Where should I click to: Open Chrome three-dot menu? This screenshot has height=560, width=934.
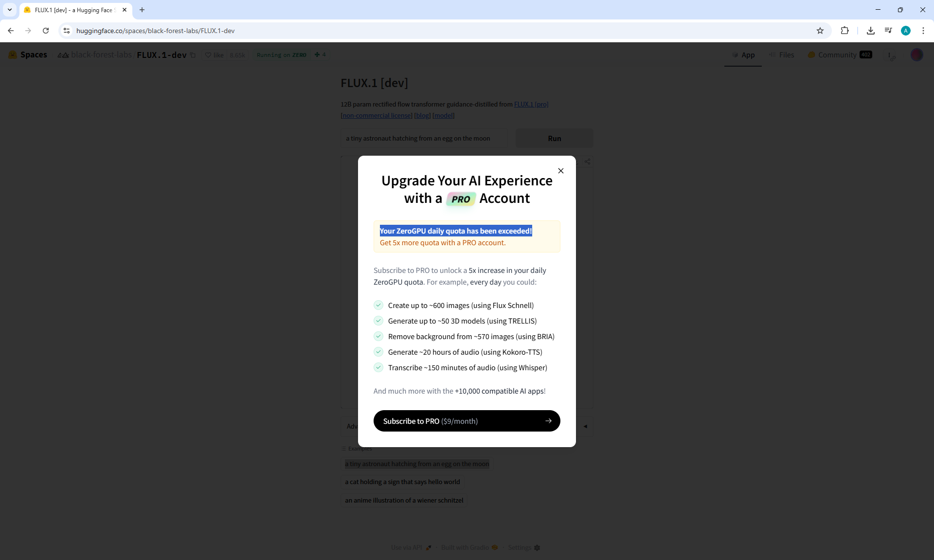pos(923,31)
